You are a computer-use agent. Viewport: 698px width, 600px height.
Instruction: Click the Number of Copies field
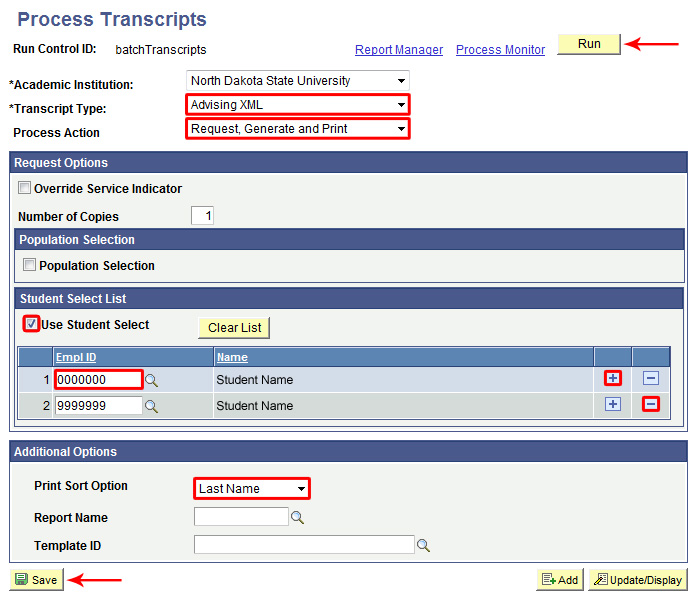coord(202,216)
